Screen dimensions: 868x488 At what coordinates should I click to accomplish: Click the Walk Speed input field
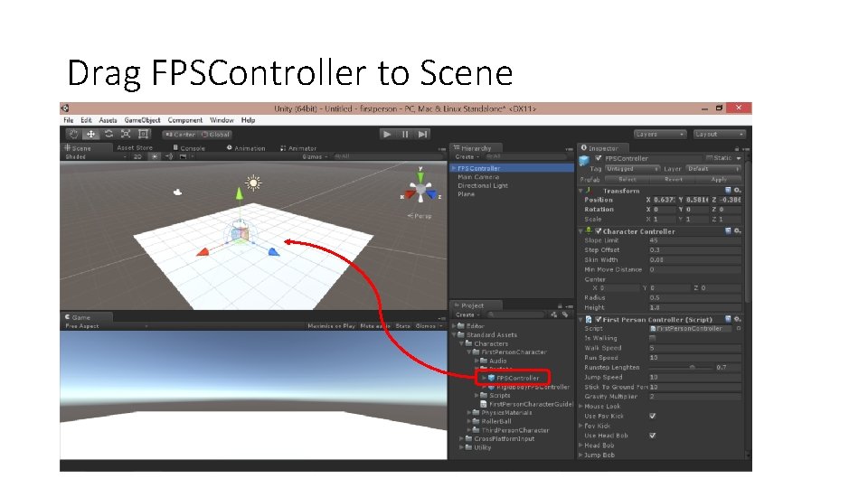694,348
